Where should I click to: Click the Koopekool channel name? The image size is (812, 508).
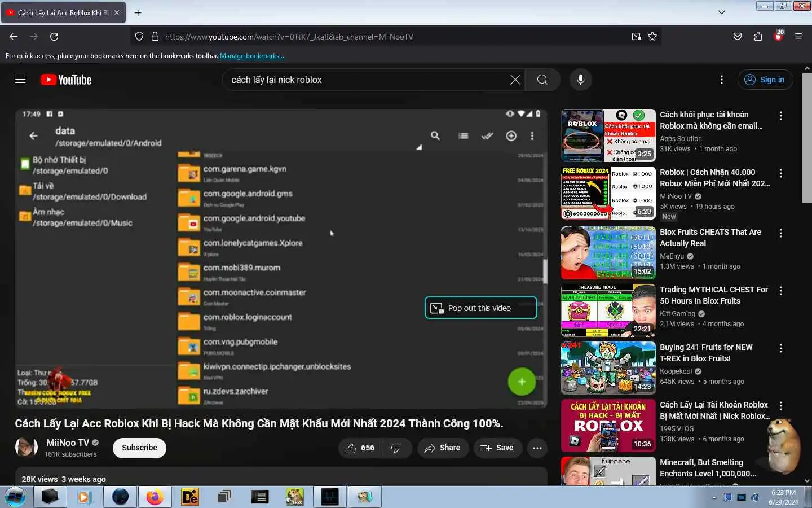point(676,371)
